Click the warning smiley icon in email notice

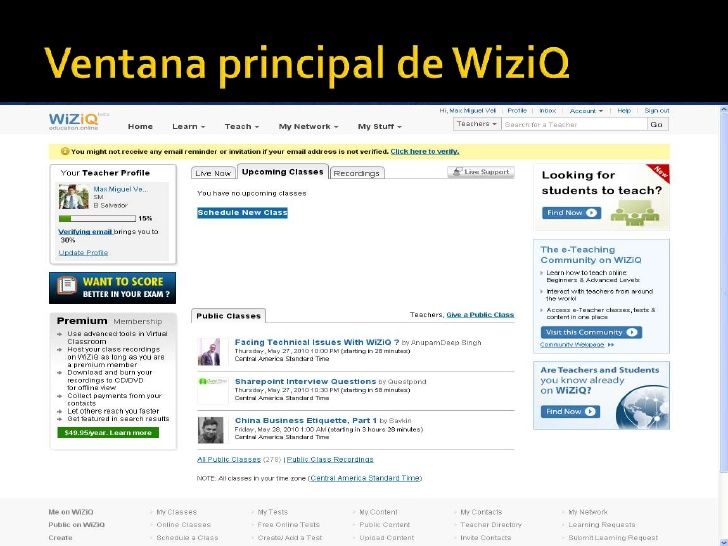pyautogui.click(x=65, y=151)
